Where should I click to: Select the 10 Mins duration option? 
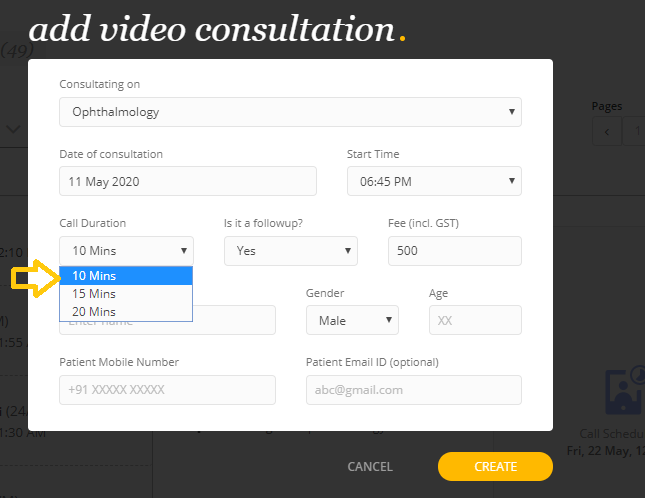click(x=126, y=276)
